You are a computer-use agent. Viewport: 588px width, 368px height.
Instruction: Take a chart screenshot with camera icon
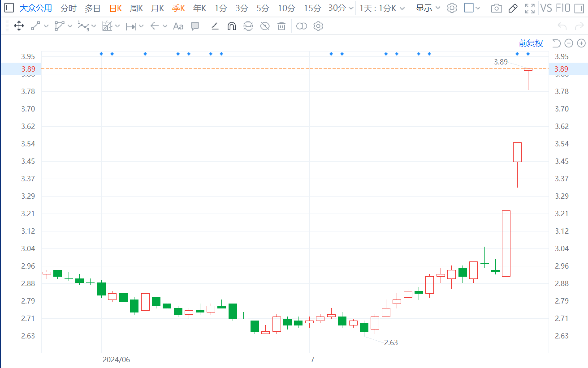pyautogui.click(x=496, y=8)
